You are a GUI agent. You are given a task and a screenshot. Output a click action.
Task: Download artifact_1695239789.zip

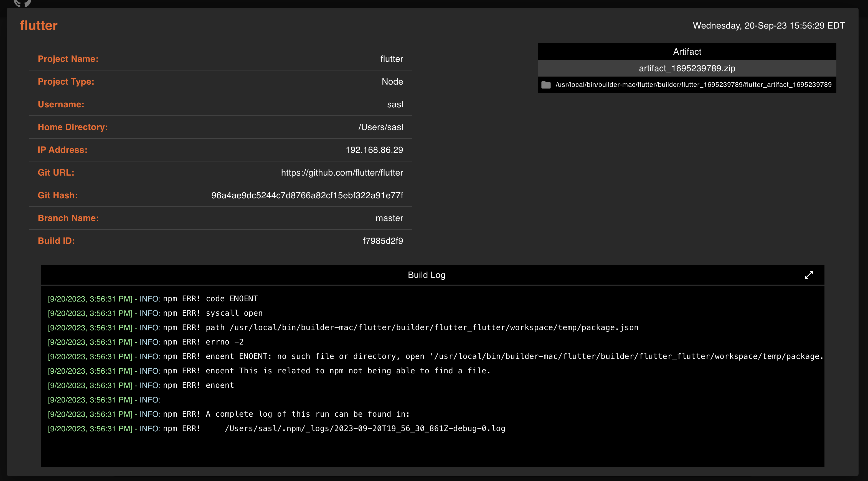(687, 69)
